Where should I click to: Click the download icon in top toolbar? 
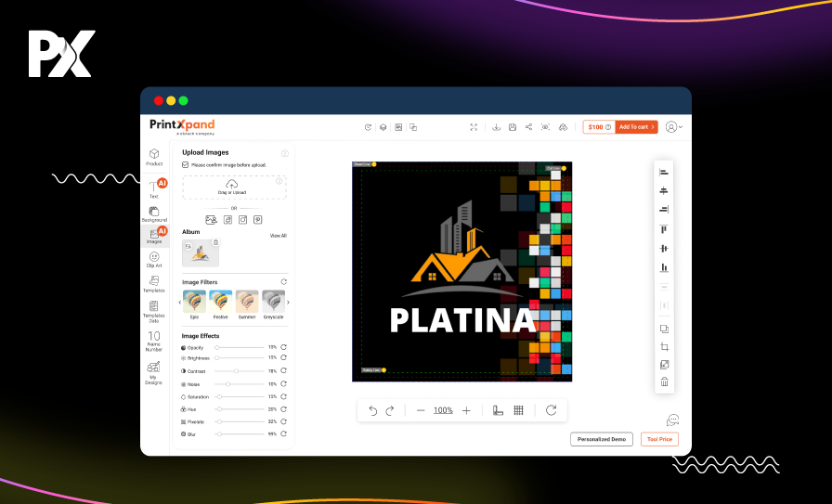click(x=497, y=127)
